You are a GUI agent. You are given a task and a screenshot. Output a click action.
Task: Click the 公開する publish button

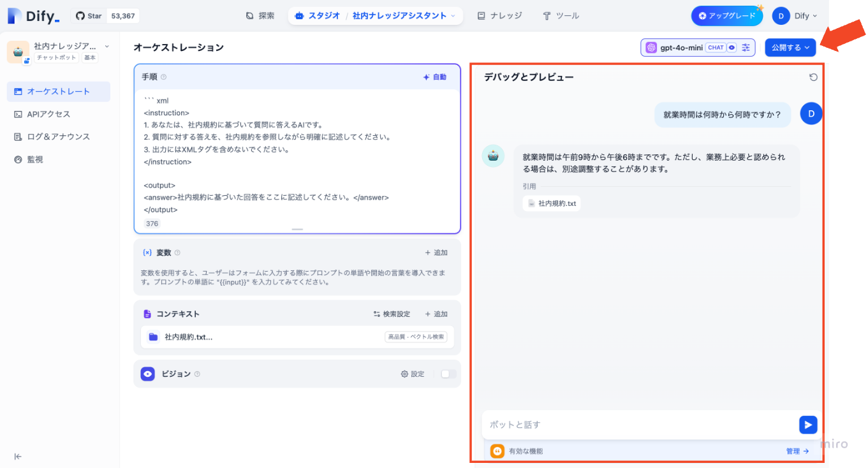point(790,47)
